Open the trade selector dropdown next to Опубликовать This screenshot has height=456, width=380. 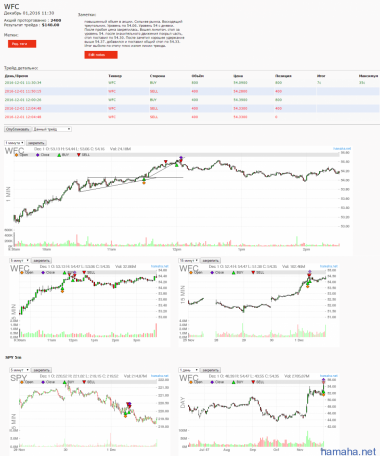[52, 129]
